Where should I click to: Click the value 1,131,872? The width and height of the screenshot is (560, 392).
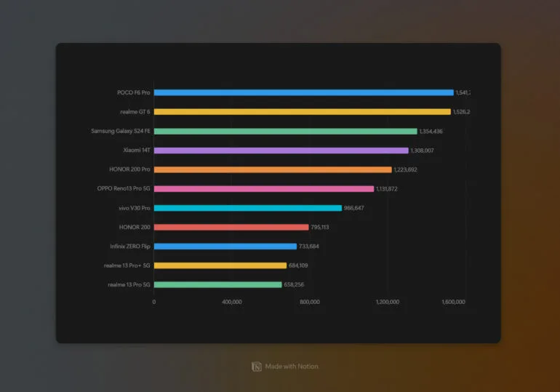click(387, 189)
